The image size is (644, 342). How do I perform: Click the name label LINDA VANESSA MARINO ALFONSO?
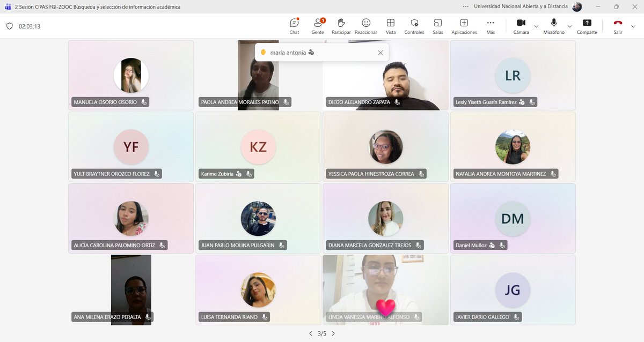pos(369,317)
